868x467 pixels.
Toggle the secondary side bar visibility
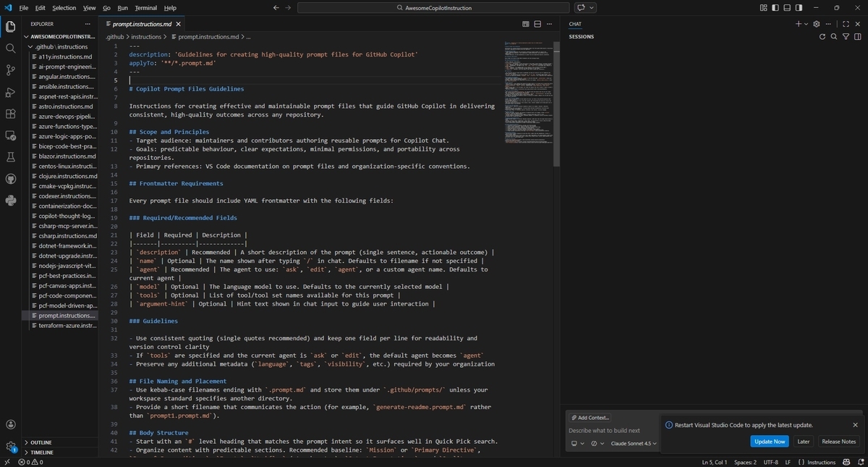pyautogui.click(x=797, y=7)
